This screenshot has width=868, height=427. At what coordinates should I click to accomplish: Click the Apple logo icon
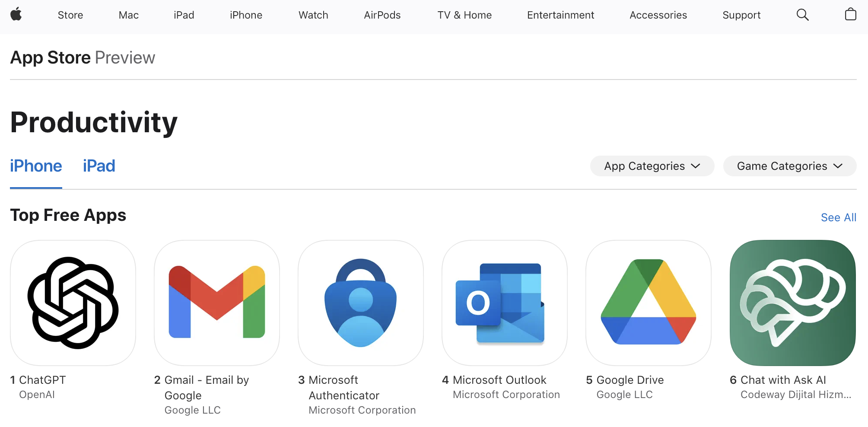tap(16, 15)
